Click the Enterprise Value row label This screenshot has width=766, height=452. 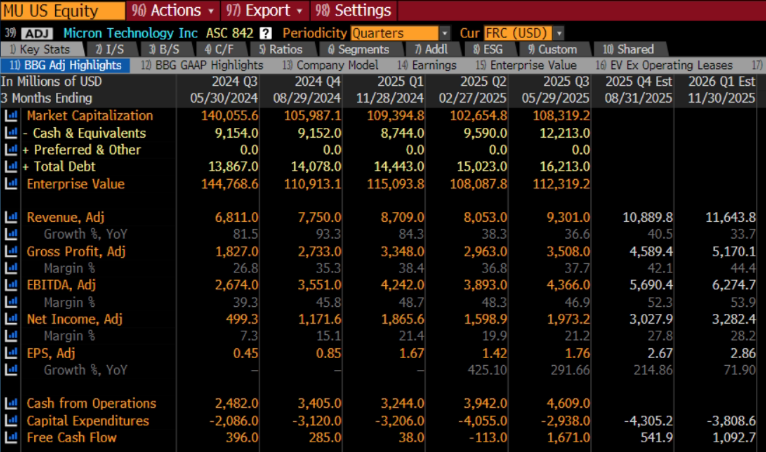[76, 184]
